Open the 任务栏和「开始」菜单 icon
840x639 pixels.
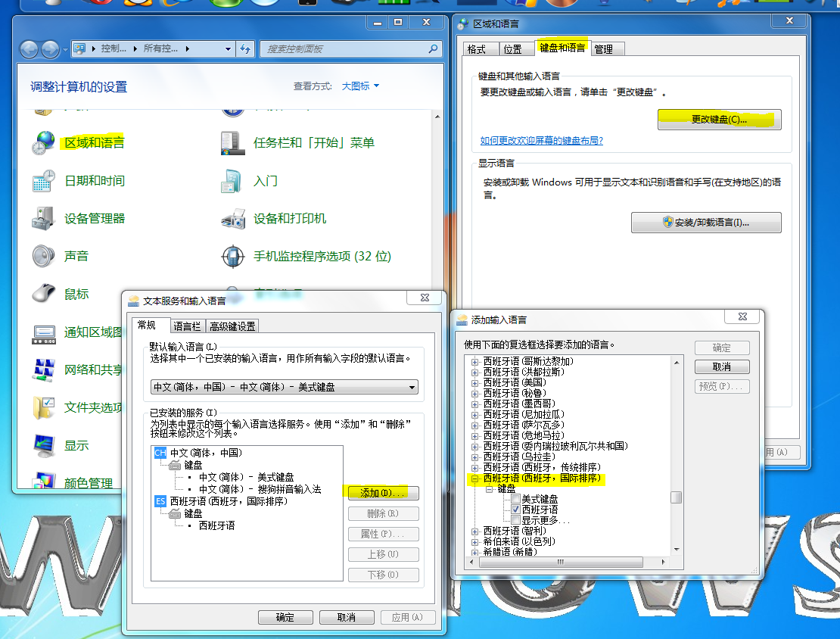click(x=233, y=143)
